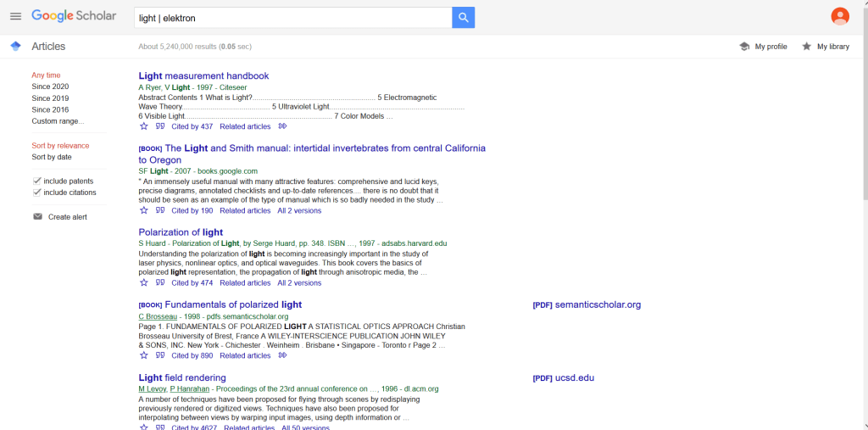
Task: Open the Custom range date picker
Action: tap(58, 121)
